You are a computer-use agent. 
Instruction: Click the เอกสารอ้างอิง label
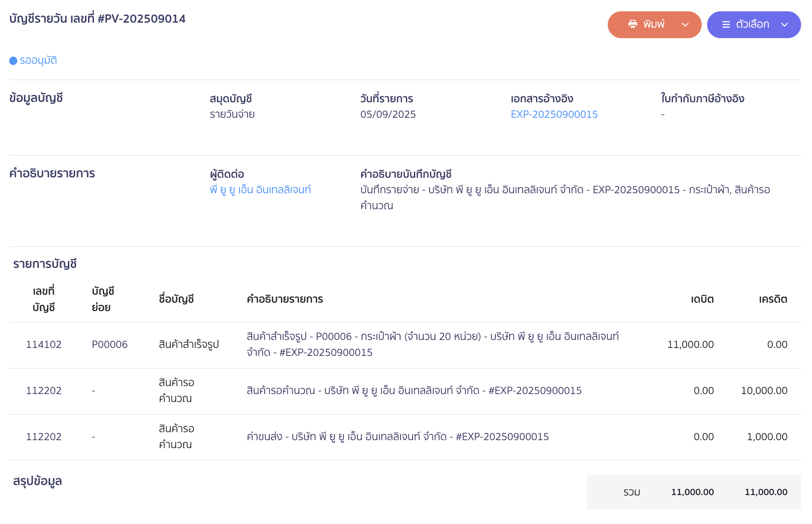coord(542,99)
